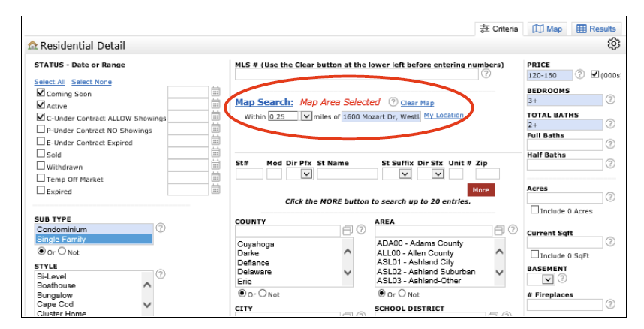The height and width of the screenshot is (329, 644).
Task: Check P-Under Contract NO Showings checkbox
Action: click(x=41, y=129)
